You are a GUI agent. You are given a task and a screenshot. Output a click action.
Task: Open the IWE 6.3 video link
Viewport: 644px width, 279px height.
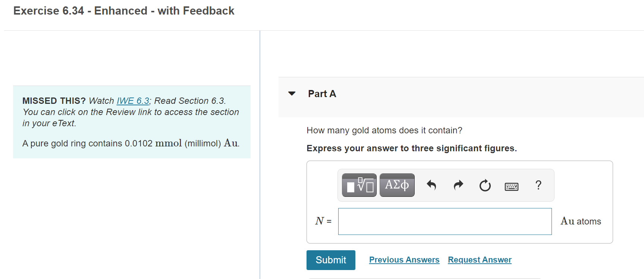pyautogui.click(x=132, y=100)
